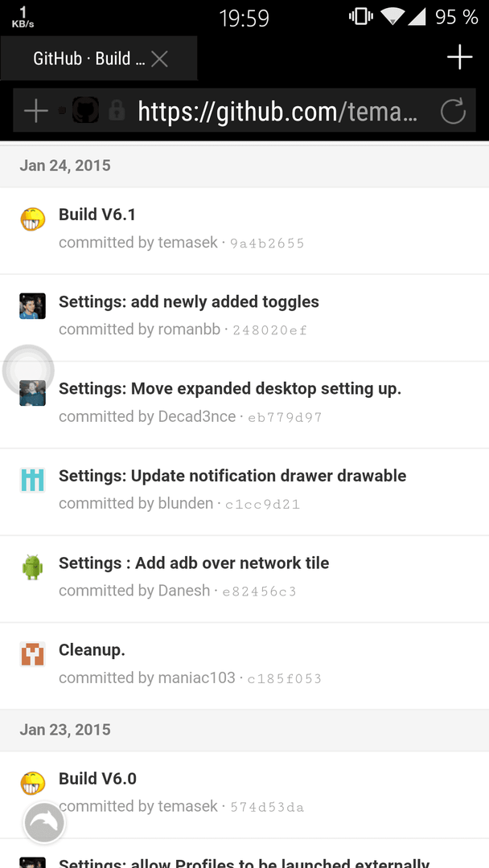The height and width of the screenshot is (868, 489).
Task: Open a new browser tab with plus
Action: tap(460, 57)
